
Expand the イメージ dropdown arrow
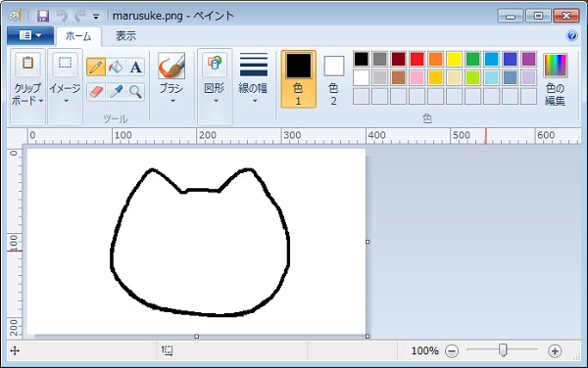click(x=66, y=101)
